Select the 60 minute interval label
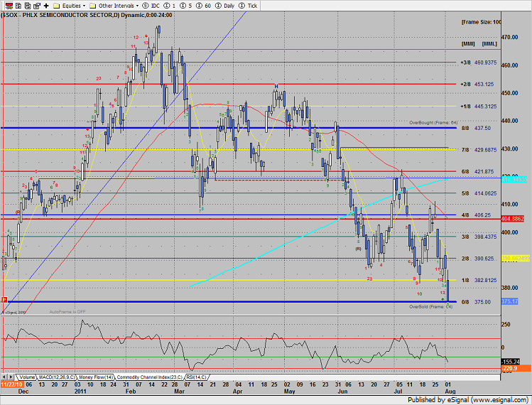Image resolution: width=532 pixels, height=405 pixels. 207,6
